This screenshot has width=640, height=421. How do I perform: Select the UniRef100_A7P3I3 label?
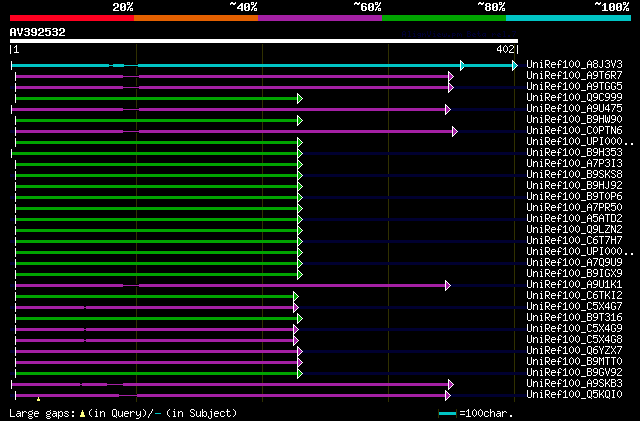574,164
